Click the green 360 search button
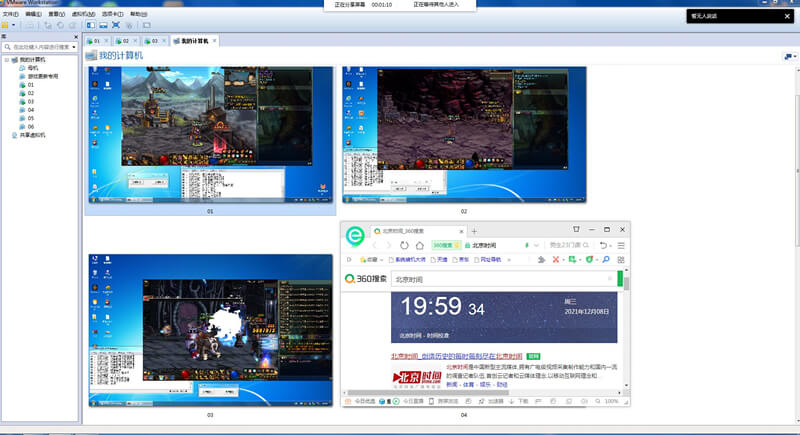800x435 pixels. [620, 279]
